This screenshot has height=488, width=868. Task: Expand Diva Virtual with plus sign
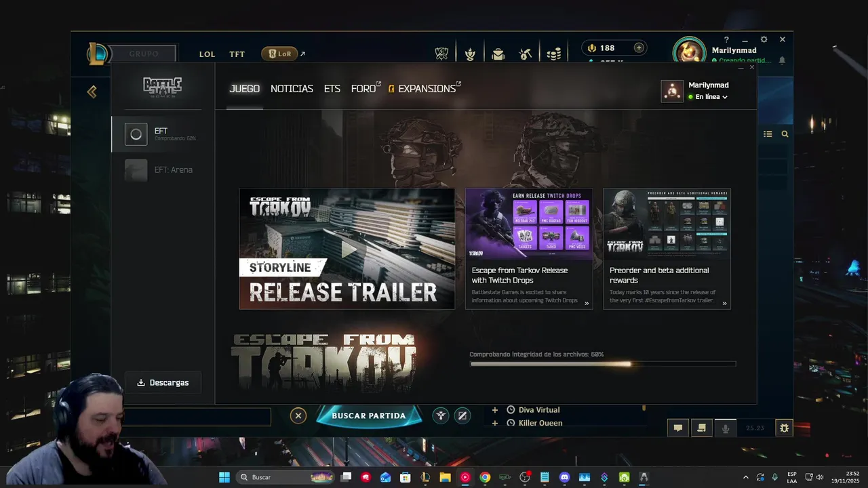coord(494,410)
